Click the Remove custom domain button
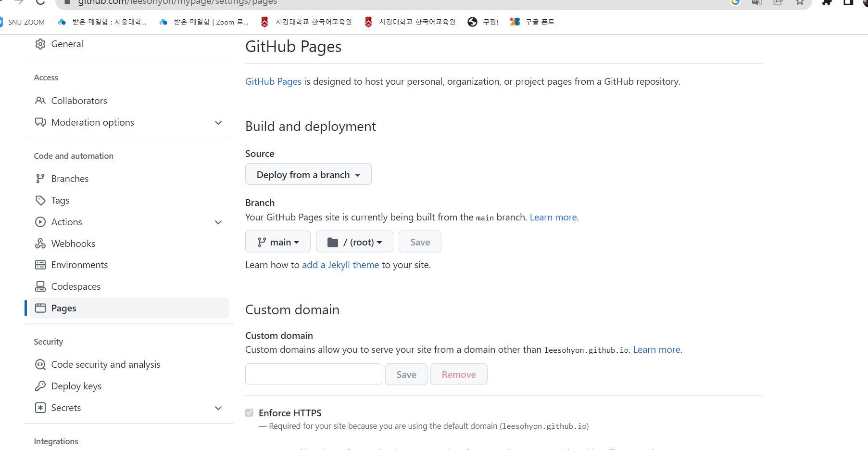Image resolution: width=868 pixels, height=450 pixels. coord(459,374)
